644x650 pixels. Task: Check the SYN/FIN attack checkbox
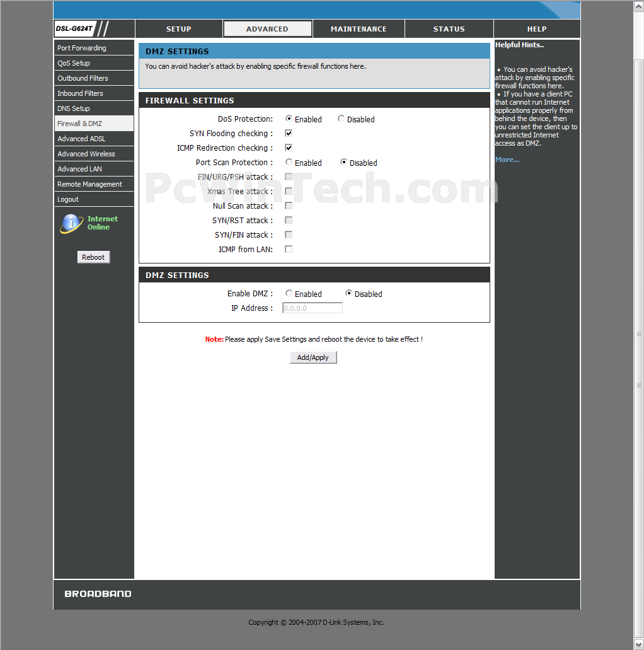289,235
